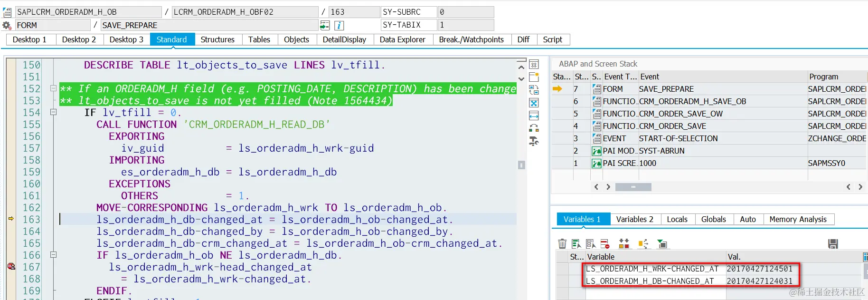Maximize the source tool full-screen icon
The image size is (868, 300).
click(x=534, y=103)
